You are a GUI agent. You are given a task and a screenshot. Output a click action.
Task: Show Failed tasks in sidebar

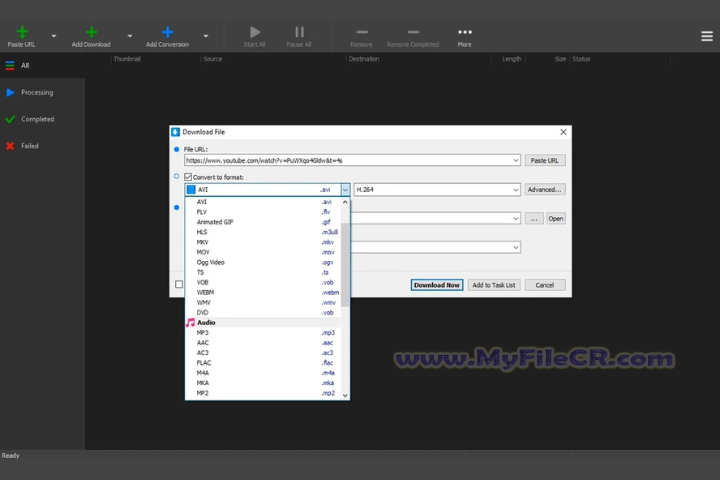(x=42, y=146)
